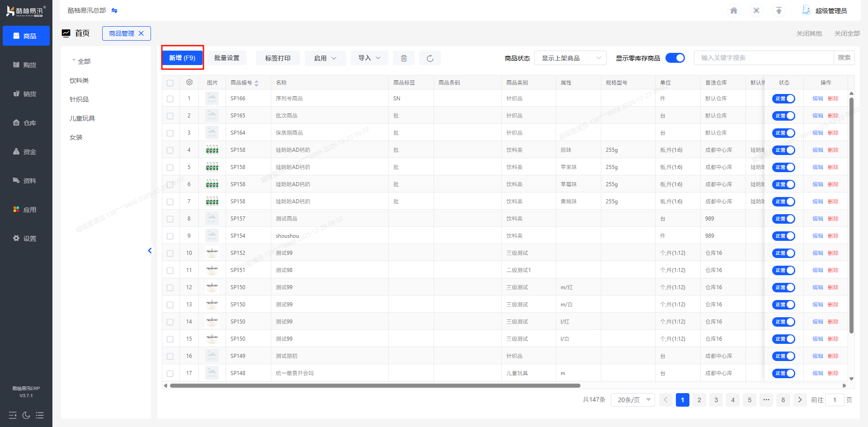The height and width of the screenshot is (427, 868).
Task: Click the refresh icon in toolbar
Action: coord(429,58)
